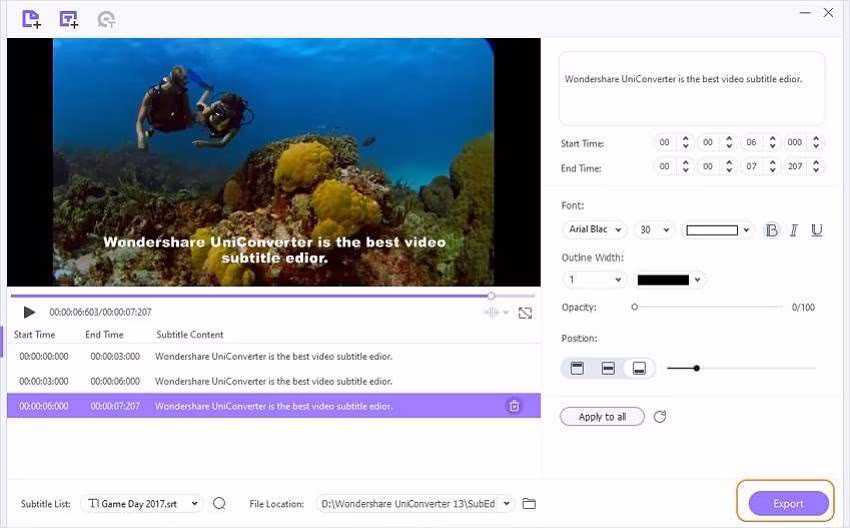850x528 pixels.
Task: Click the End Time hours field
Action: pyautogui.click(x=665, y=166)
